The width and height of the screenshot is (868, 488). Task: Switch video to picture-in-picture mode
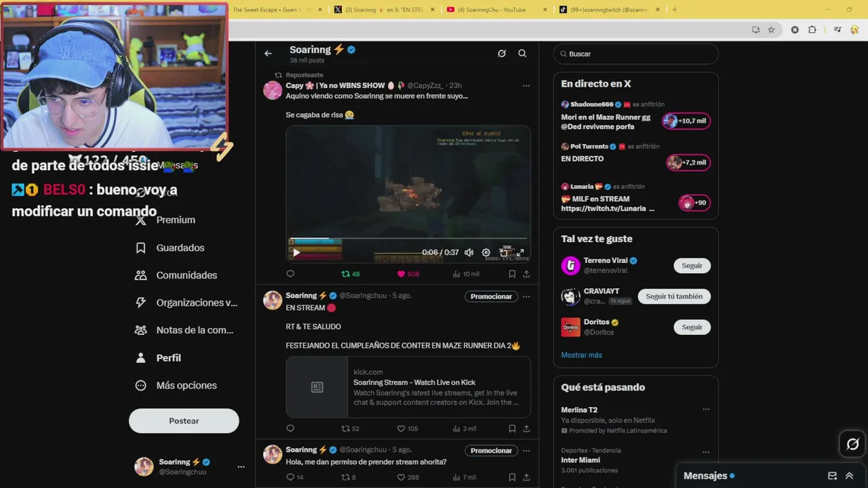[x=503, y=253]
